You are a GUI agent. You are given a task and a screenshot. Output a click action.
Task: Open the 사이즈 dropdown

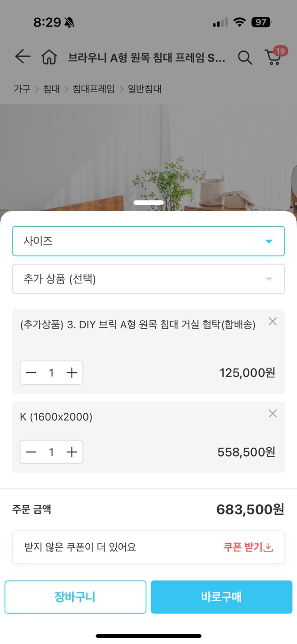tap(148, 241)
